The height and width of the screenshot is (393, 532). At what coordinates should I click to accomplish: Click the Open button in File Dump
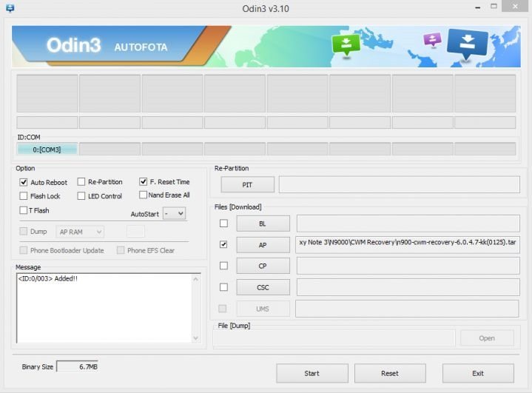487,338
